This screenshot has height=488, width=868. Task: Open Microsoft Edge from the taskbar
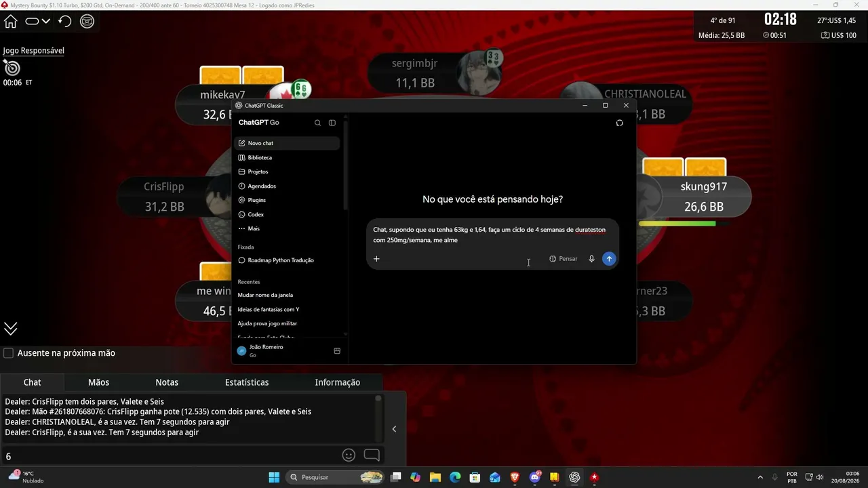pyautogui.click(x=455, y=477)
